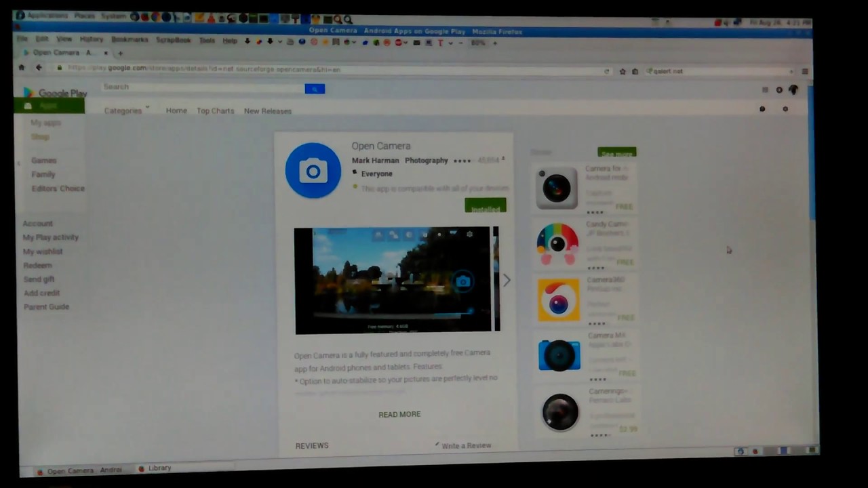
Task: Expand the description with READ MORE
Action: pos(399,414)
